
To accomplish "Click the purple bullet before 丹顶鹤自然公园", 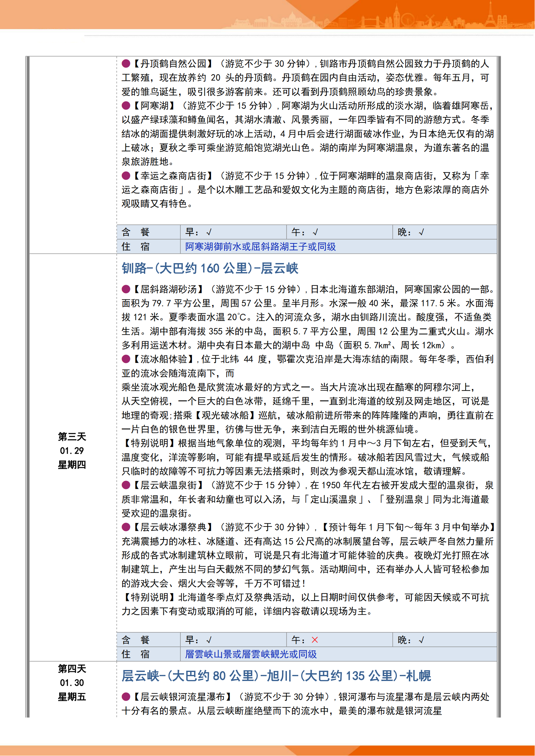I will (126, 64).
